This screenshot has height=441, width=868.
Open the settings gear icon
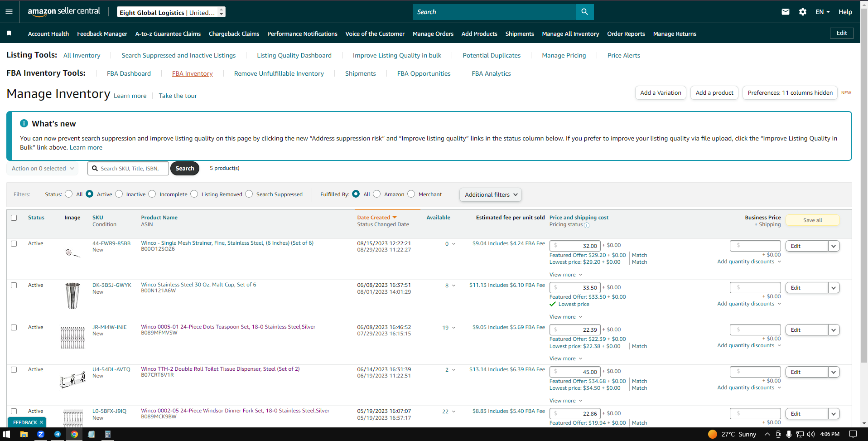pyautogui.click(x=803, y=12)
